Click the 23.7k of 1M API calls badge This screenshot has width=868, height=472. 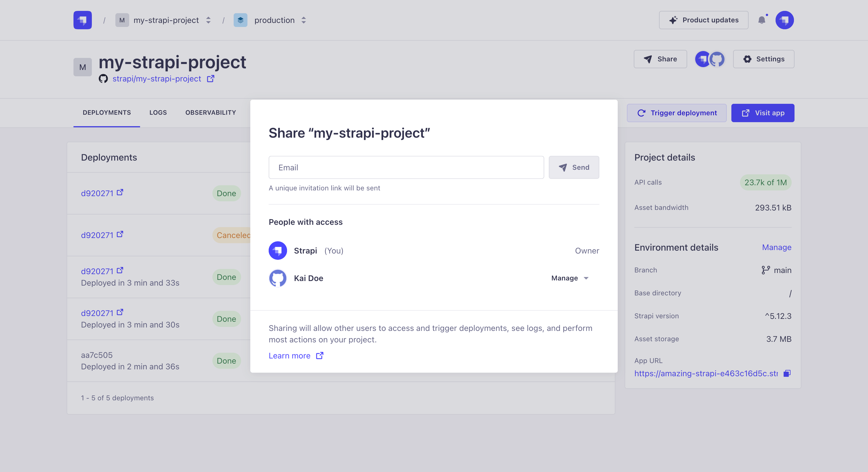pos(766,182)
